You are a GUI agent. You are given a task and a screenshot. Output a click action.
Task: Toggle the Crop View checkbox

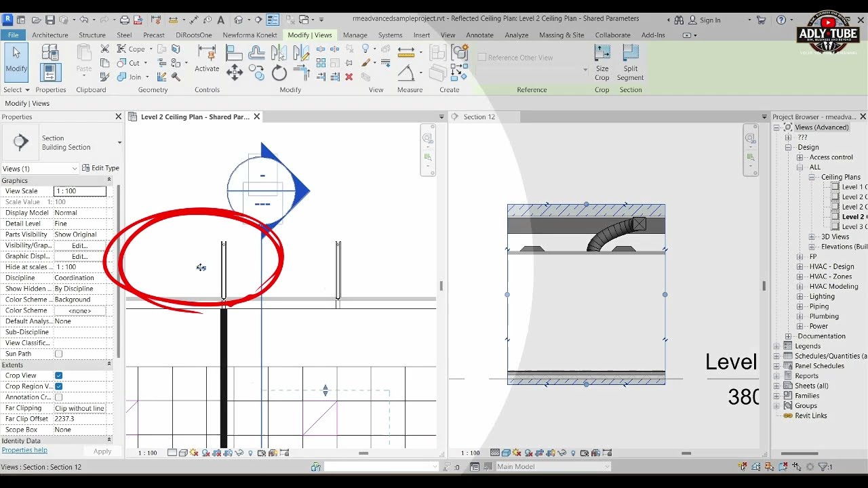pyautogui.click(x=58, y=375)
